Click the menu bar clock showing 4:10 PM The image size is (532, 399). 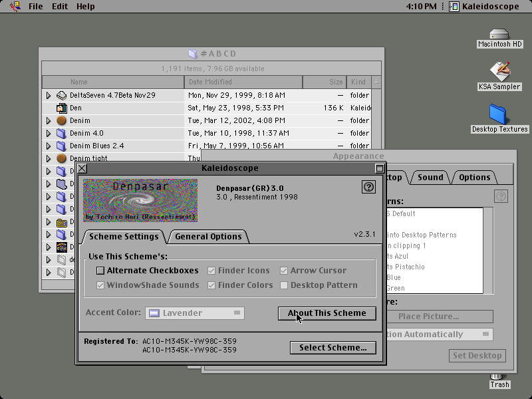(x=422, y=7)
